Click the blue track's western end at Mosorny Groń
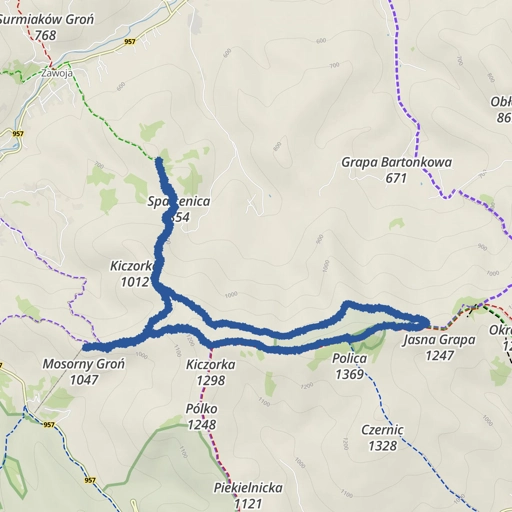Screen dimensions: 512x512 [87, 347]
